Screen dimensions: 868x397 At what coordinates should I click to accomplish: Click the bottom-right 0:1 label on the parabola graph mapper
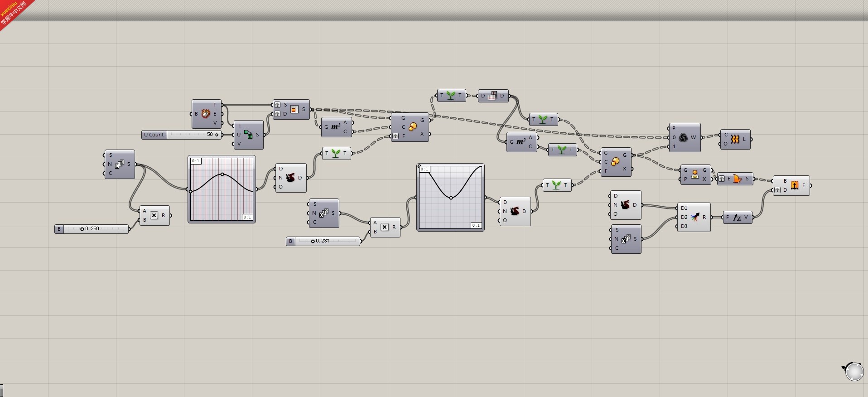point(476,225)
